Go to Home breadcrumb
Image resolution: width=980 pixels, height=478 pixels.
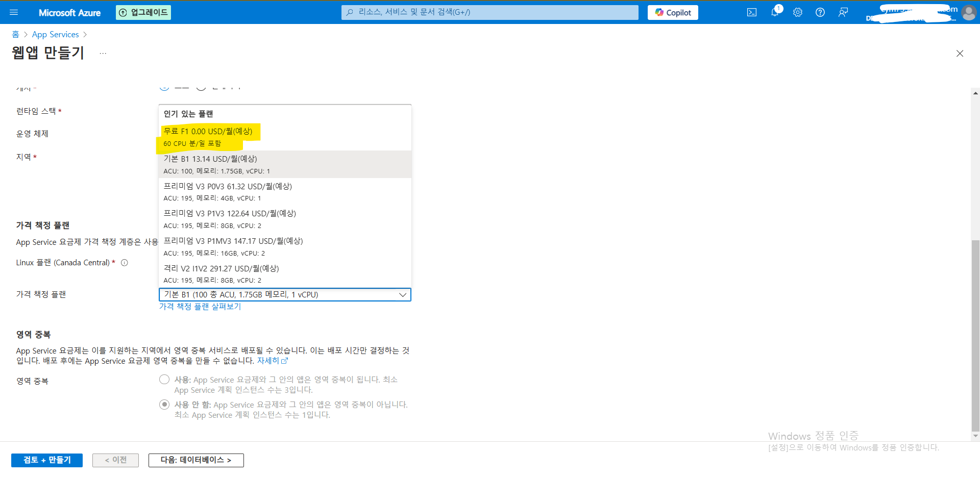(15, 34)
